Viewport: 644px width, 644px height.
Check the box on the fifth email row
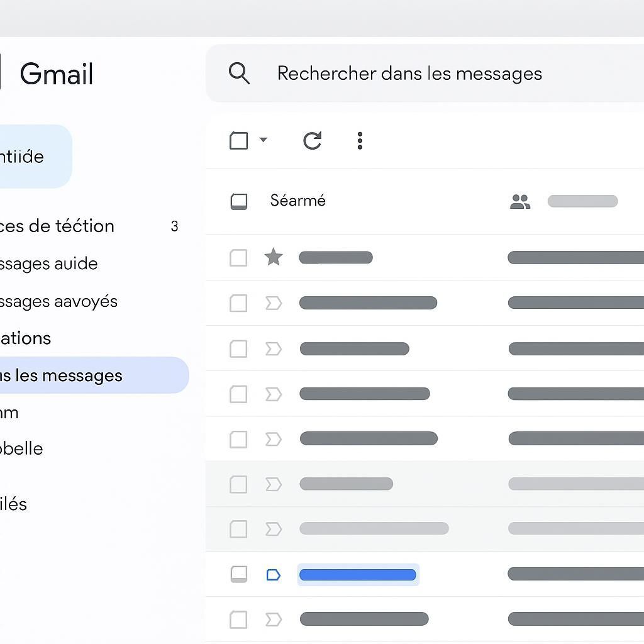(x=238, y=439)
